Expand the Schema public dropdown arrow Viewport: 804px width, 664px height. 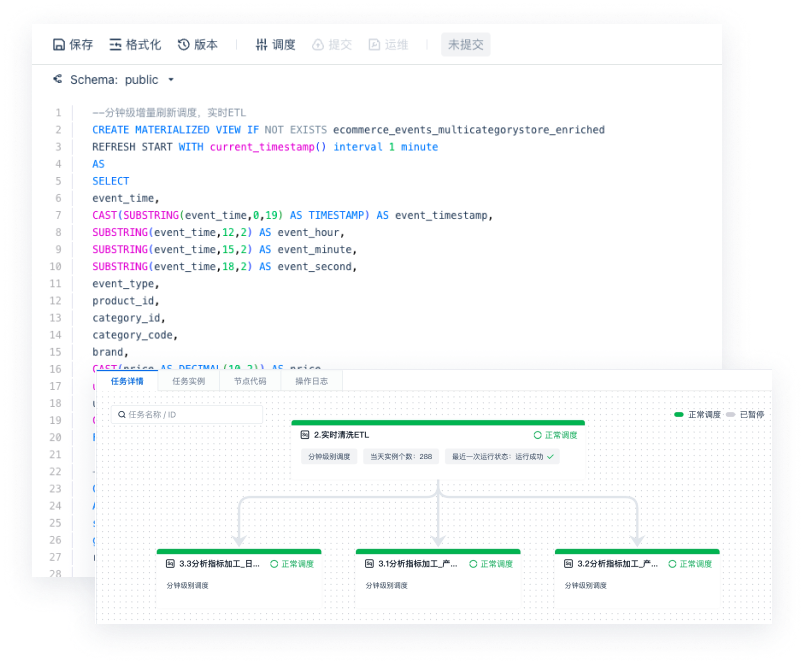point(171,80)
